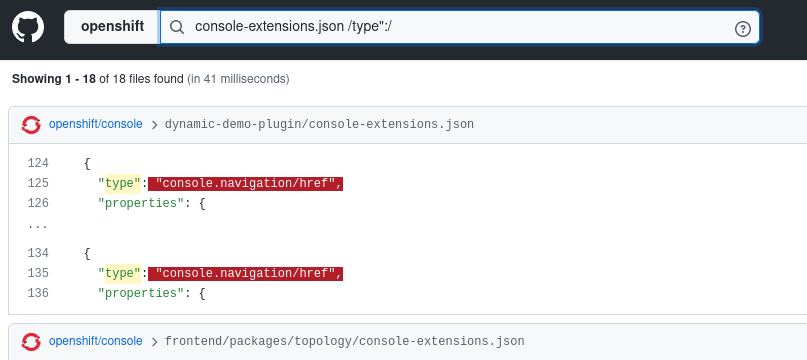Open openshift/console link for topology result
This screenshot has width=807, height=360.
pyautogui.click(x=96, y=341)
